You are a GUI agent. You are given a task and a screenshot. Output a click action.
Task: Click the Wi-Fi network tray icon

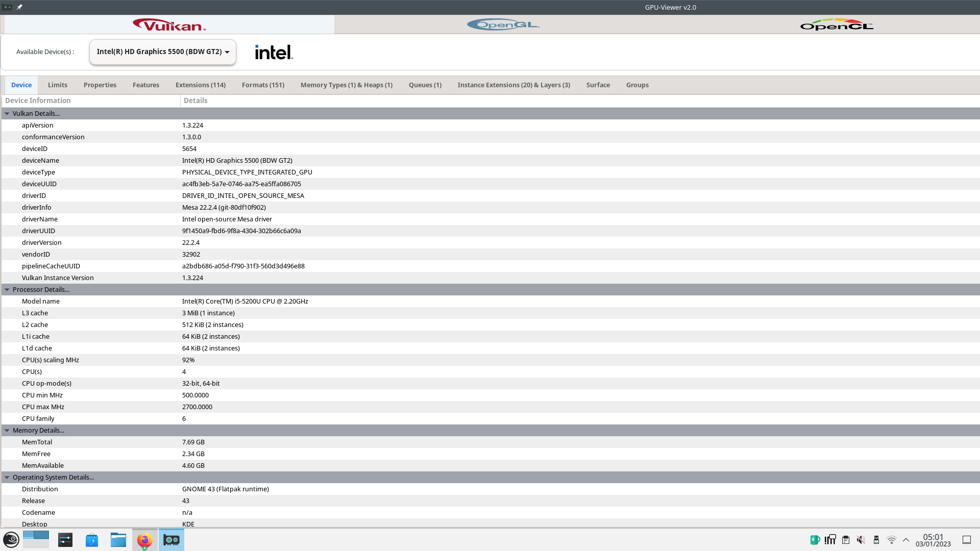[x=891, y=540]
